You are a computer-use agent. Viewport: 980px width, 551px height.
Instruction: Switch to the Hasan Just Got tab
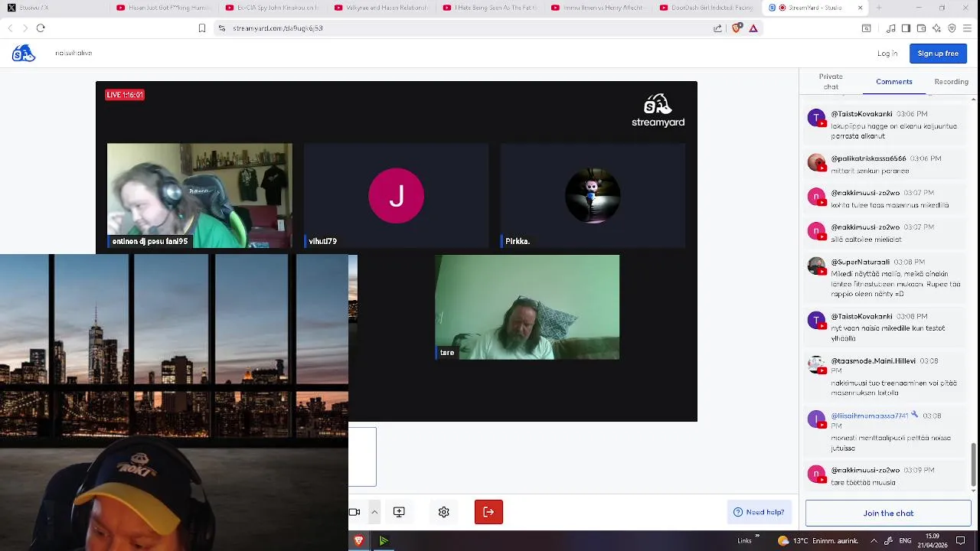pyautogui.click(x=164, y=8)
